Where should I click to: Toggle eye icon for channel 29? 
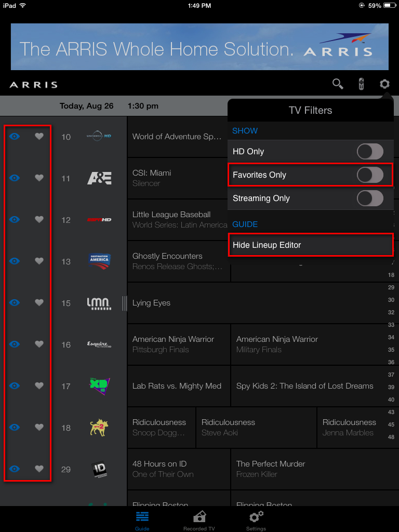[x=14, y=469]
